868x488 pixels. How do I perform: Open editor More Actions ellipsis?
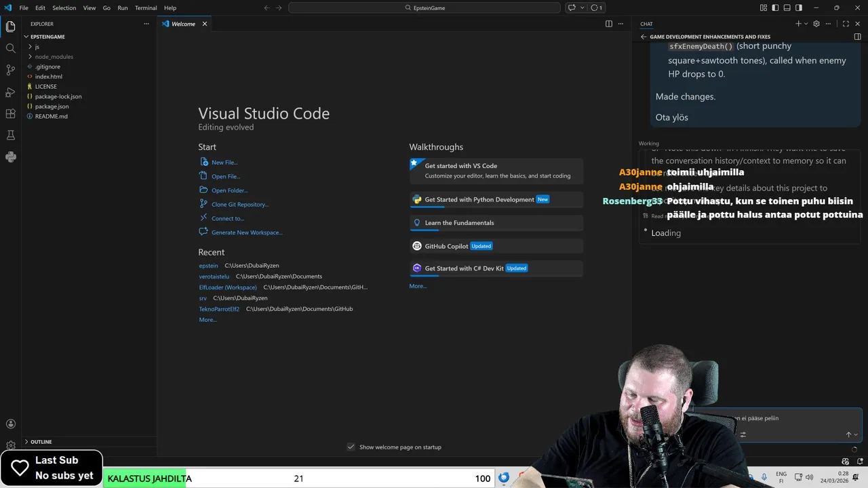pyautogui.click(x=620, y=24)
